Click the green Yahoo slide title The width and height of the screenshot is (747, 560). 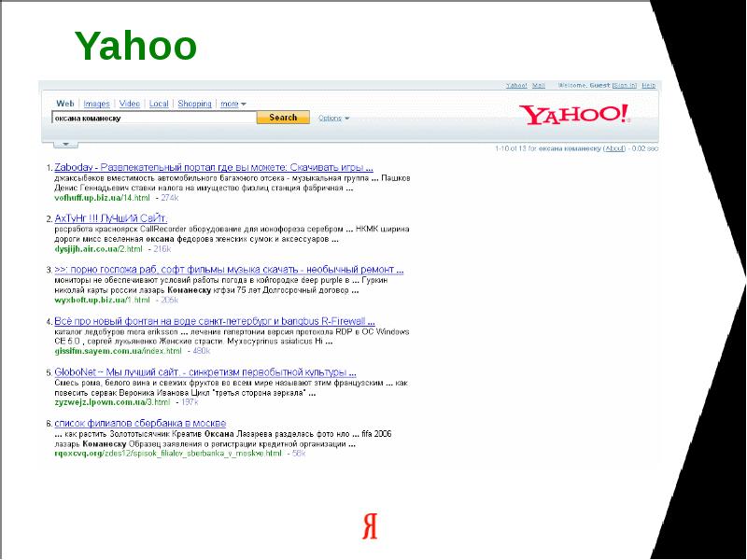[135, 46]
